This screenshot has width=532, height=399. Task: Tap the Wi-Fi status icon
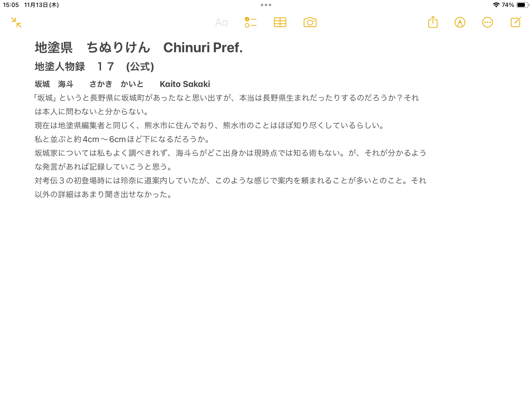496,5
